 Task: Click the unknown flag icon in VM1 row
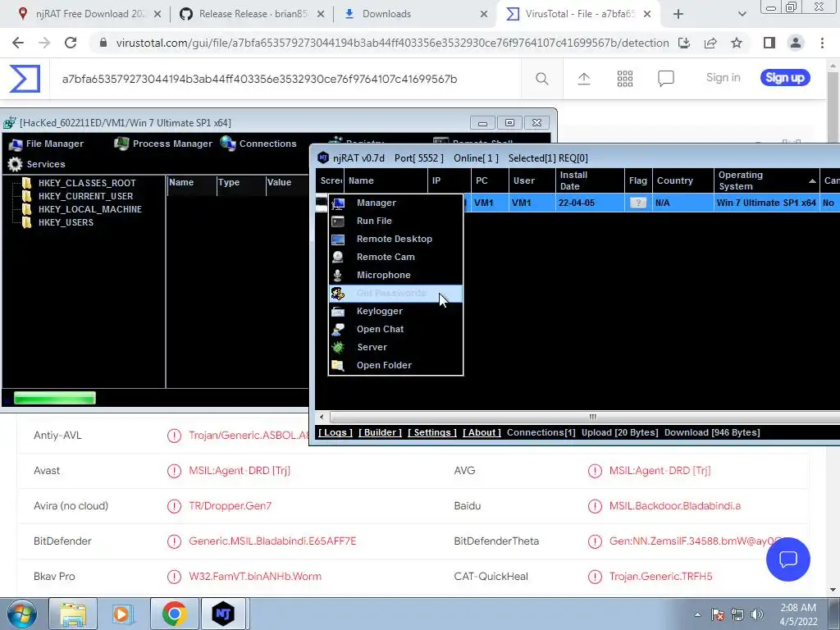pyautogui.click(x=637, y=203)
